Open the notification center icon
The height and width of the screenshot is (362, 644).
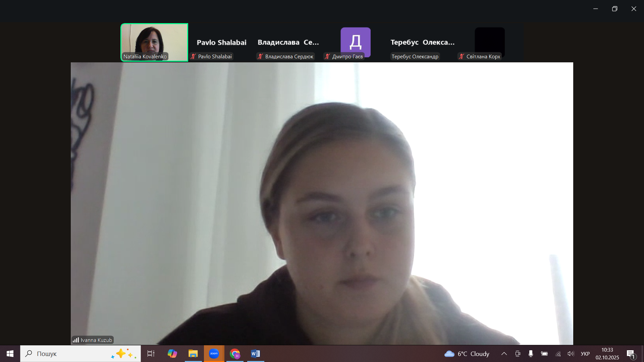click(631, 354)
